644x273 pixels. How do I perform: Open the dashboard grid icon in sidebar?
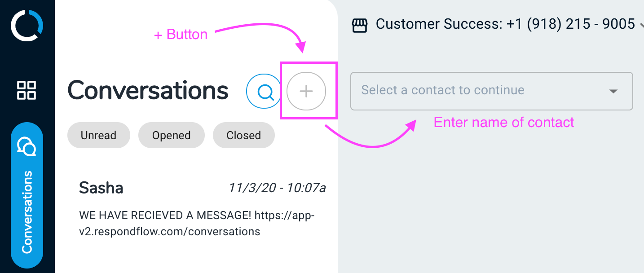(26, 90)
